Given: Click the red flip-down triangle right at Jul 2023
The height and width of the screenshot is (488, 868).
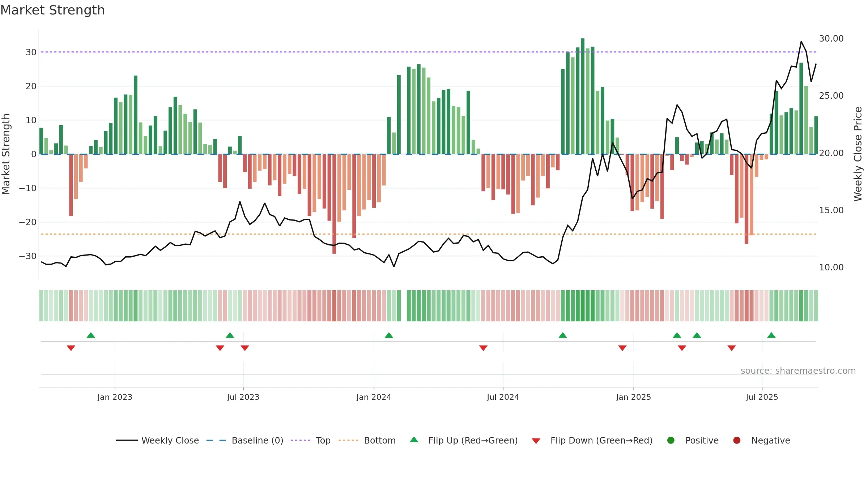Looking at the screenshot, I should 245,348.
